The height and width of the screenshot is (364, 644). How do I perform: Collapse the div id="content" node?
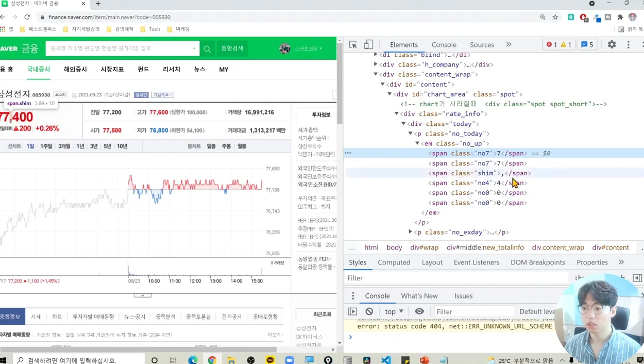tap(383, 84)
